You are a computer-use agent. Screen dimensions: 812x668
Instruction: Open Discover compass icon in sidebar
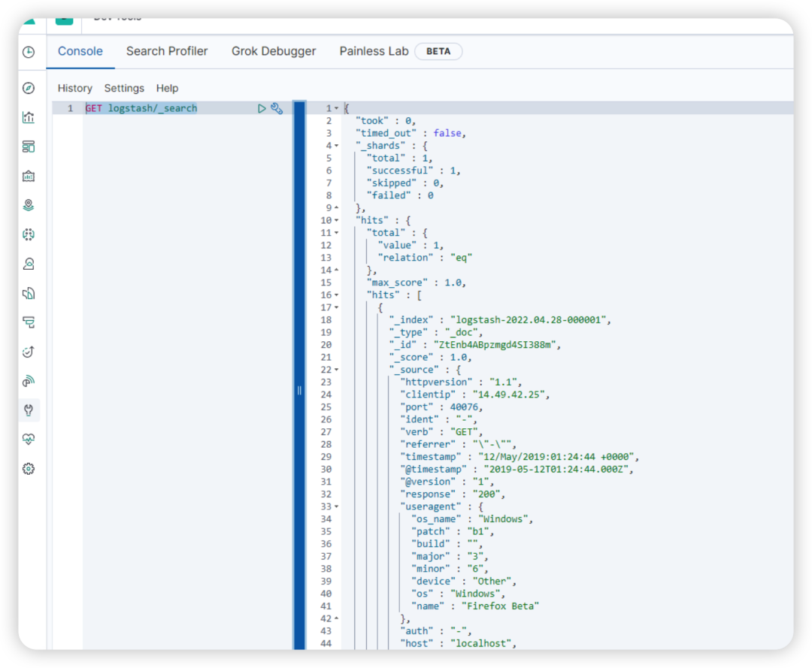[29, 88]
